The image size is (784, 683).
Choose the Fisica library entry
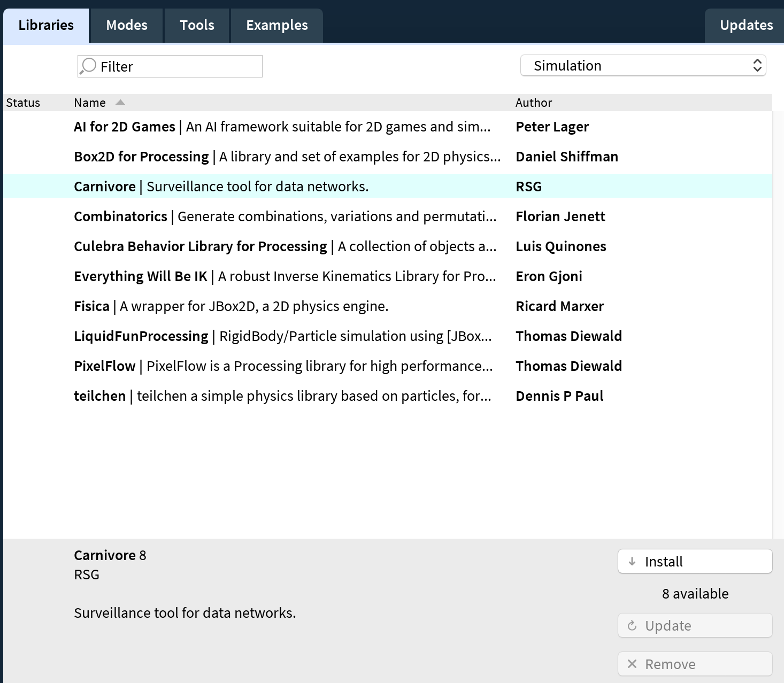91,306
